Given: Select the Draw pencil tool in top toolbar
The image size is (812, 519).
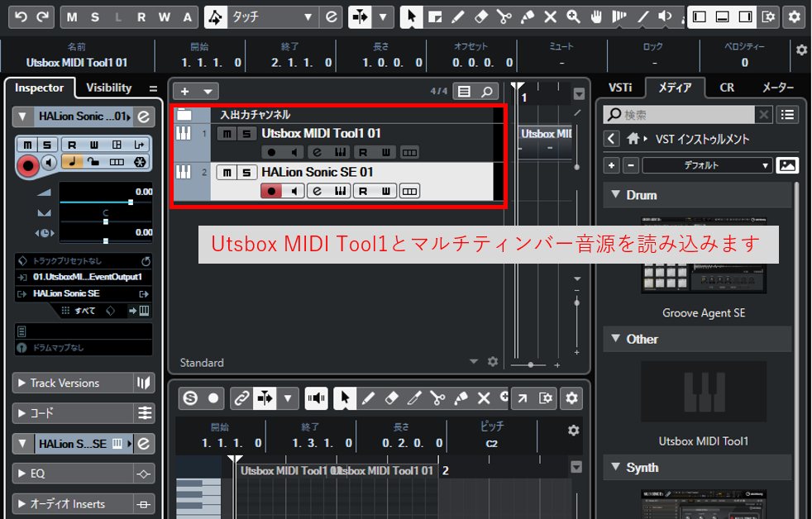Looking at the screenshot, I should click(458, 17).
